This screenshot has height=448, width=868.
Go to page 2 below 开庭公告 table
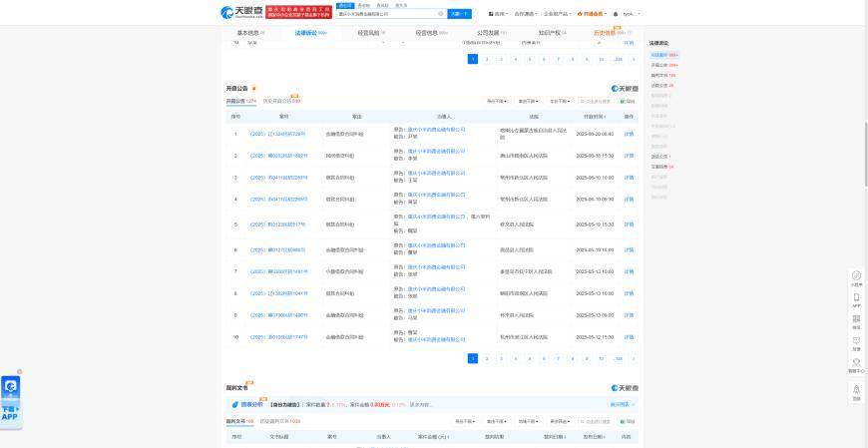pos(487,358)
